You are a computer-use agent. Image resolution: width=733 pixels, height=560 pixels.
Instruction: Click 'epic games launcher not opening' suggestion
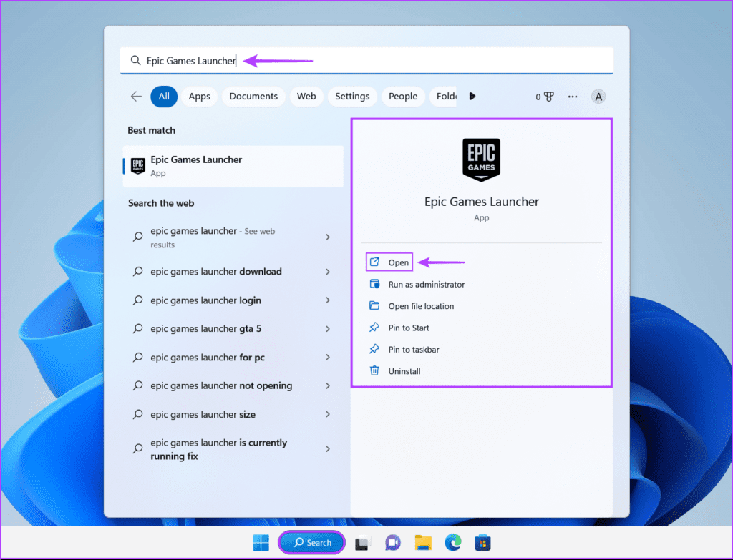[x=233, y=385]
